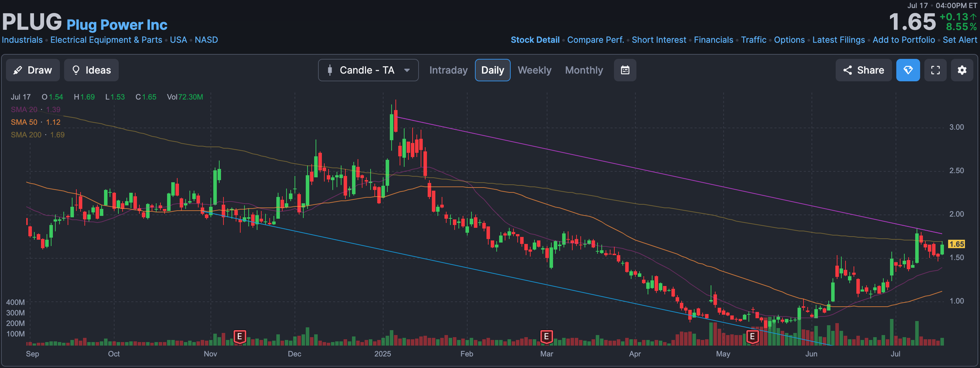980x368 pixels.
Task: Open the NASD exchange link
Action: (206, 40)
